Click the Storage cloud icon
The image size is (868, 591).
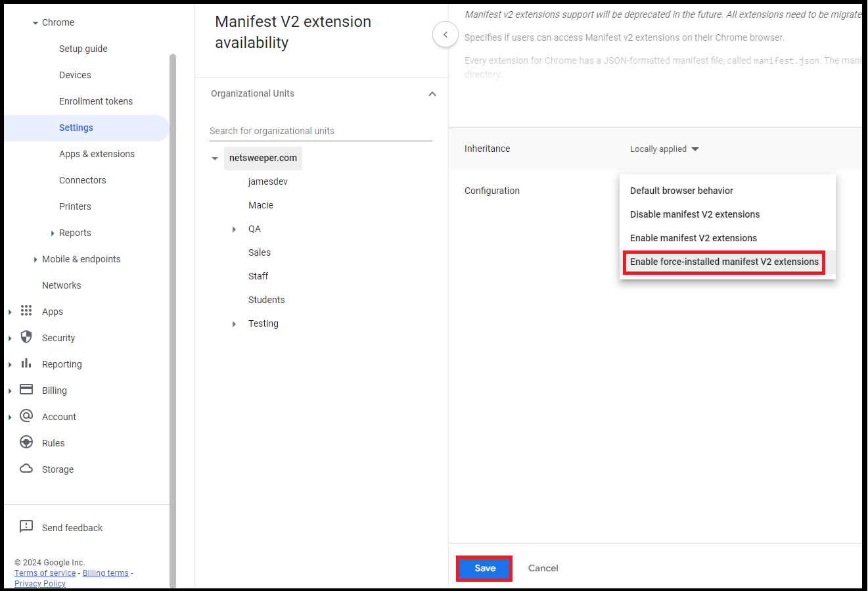pyautogui.click(x=26, y=469)
